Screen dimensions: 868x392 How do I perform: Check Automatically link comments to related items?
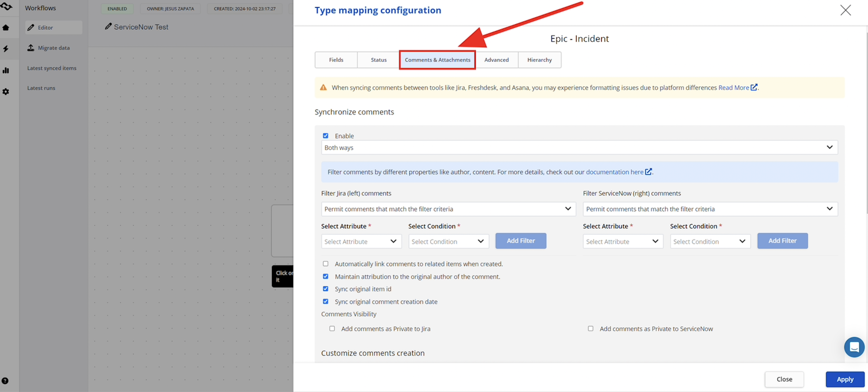point(325,264)
